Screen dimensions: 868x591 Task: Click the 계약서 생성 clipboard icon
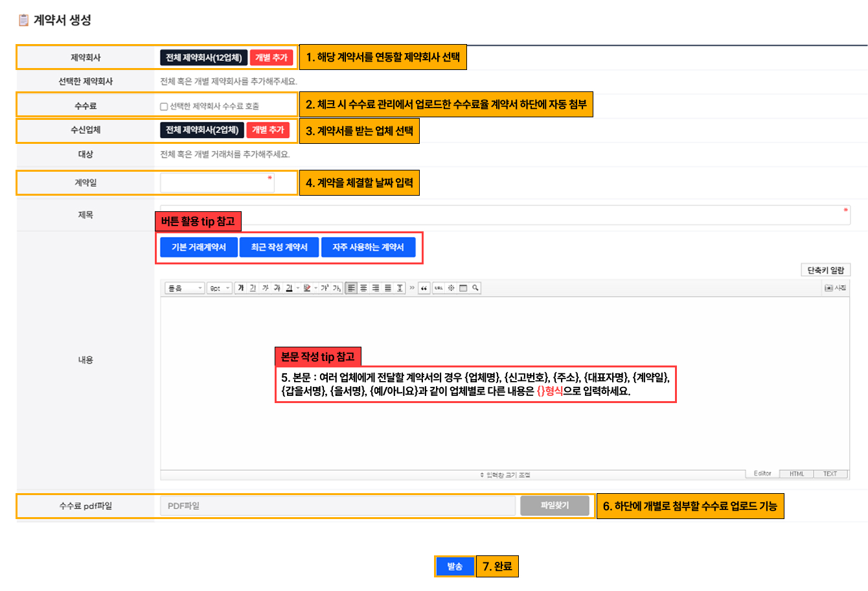point(23,20)
